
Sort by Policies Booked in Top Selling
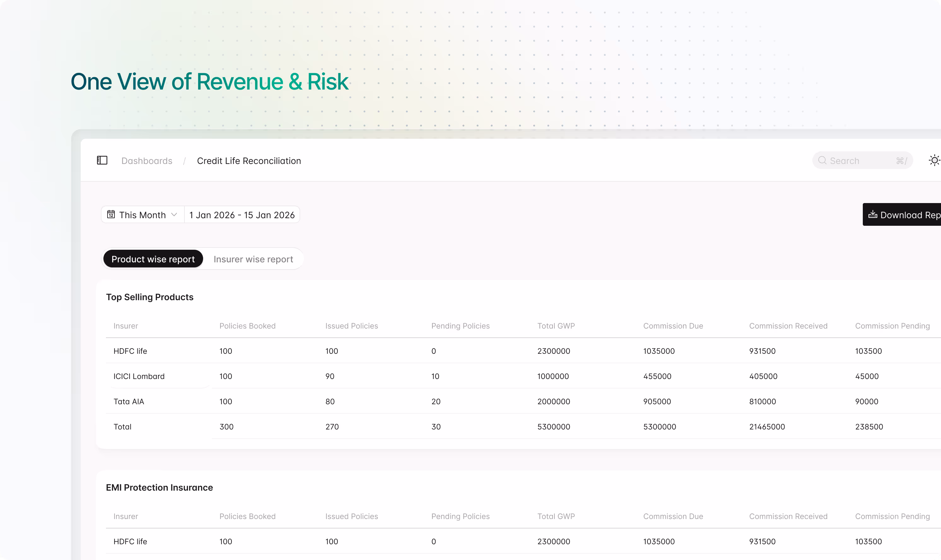coord(248,326)
